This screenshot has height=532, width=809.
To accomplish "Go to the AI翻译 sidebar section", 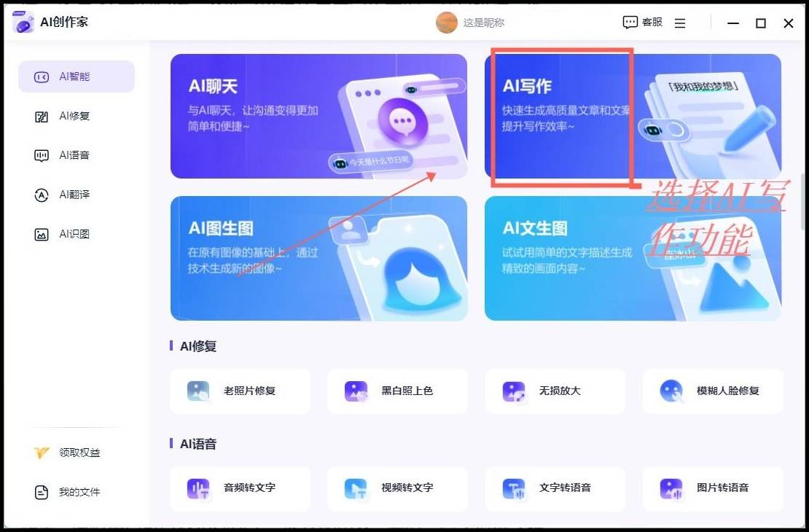I will [x=77, y=195].
